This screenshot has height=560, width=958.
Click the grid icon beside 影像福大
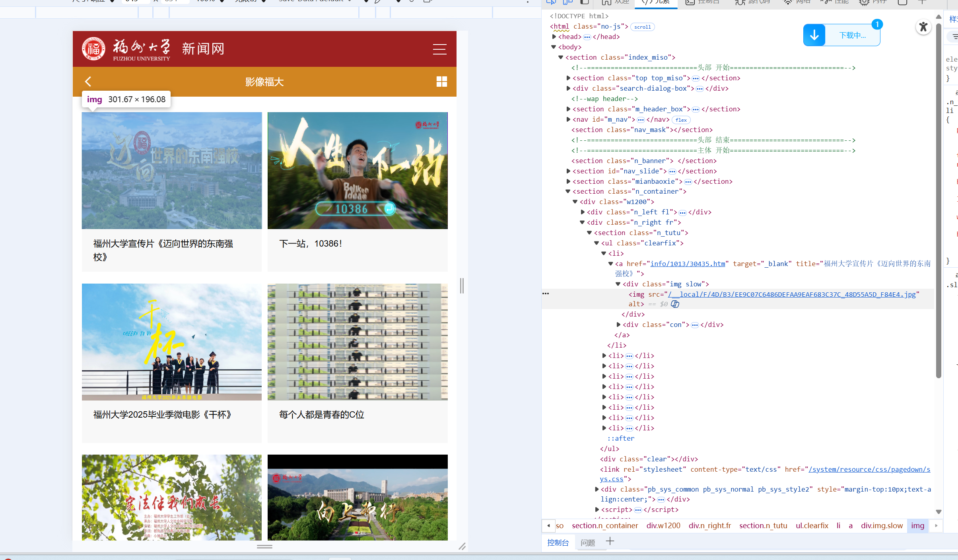(x=441, y=82)
